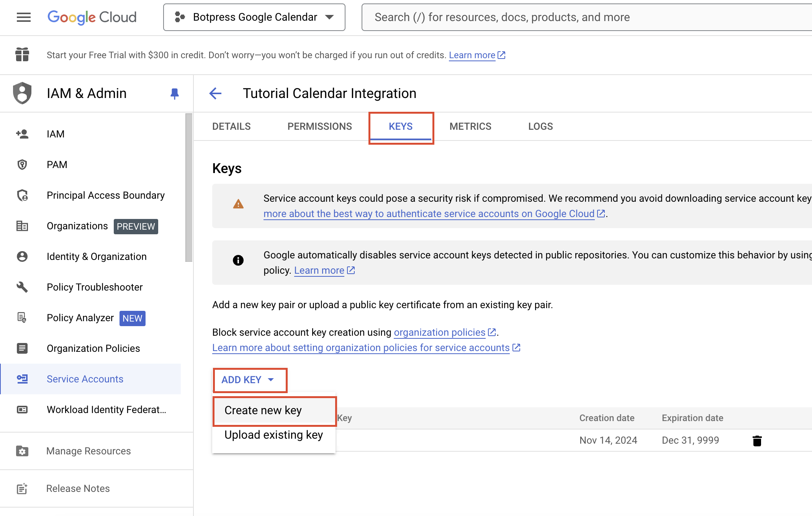Click the Release Notes icon
The height and width of the screenshot is (516, 812).
(x=22, y=488)
